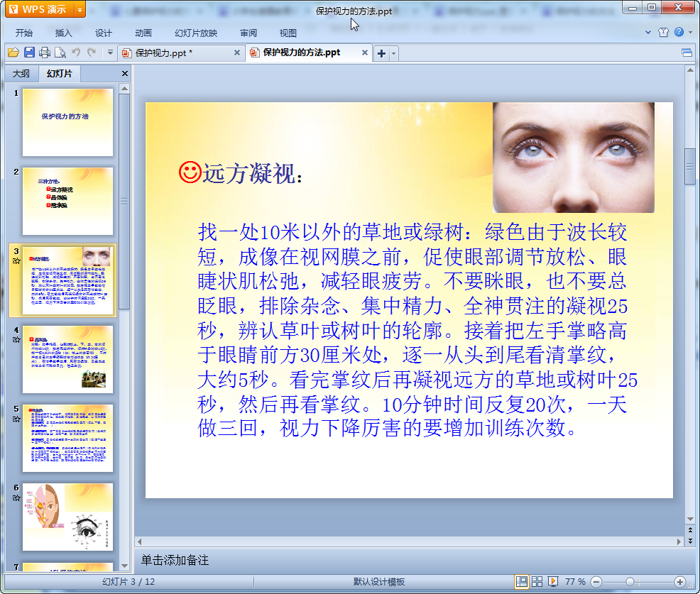Open print preview from the toolbar
The image size is (700, 594).
click(x=60, y=53)
